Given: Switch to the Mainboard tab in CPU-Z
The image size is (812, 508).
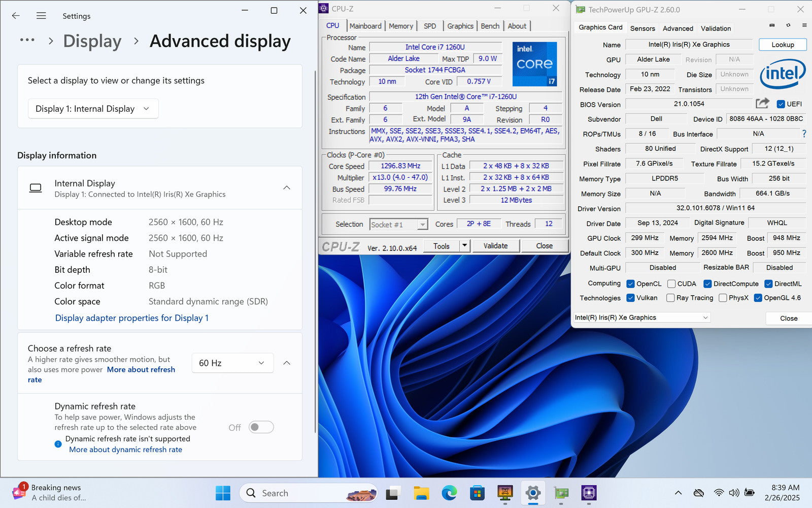Looking at the screenshot, I should pyautogui.click(x=365, y=26).
